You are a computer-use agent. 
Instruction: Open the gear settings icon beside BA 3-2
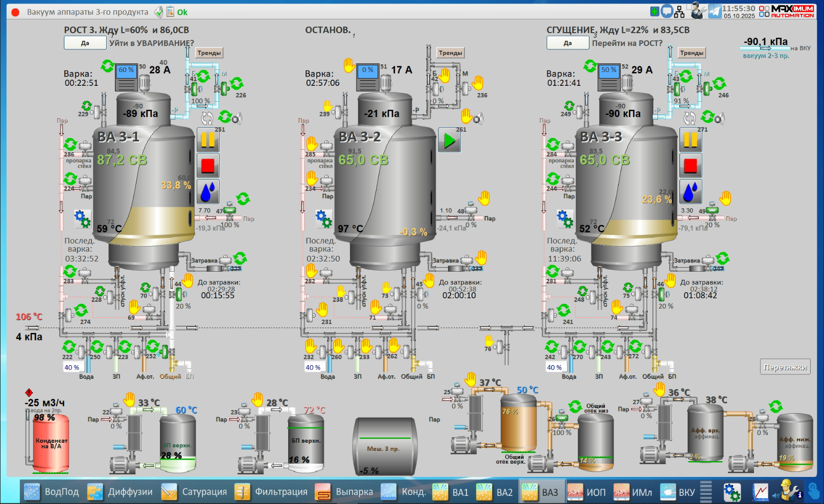pos(324,219)
